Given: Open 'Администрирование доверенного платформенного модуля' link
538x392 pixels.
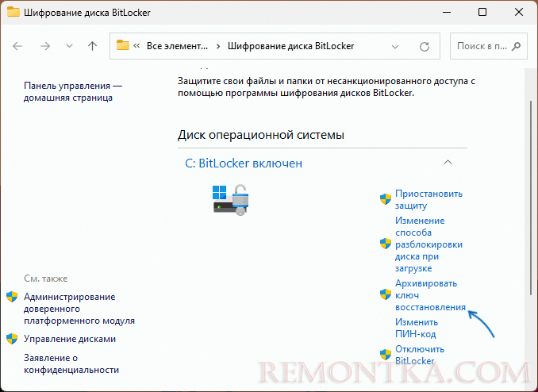Looking at the screenshot, I should tap(79, 309).
